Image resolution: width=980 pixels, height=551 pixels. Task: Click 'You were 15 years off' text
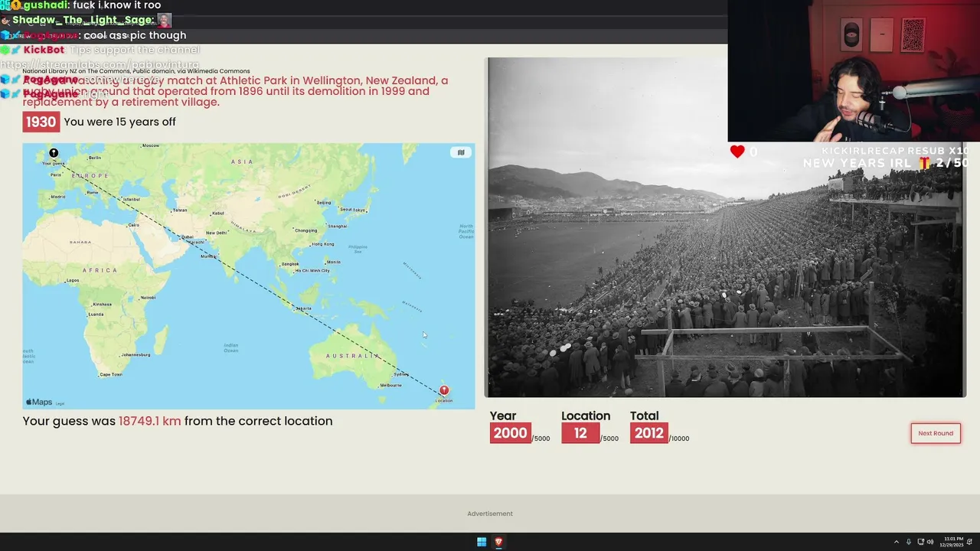[x=120, y=122]
